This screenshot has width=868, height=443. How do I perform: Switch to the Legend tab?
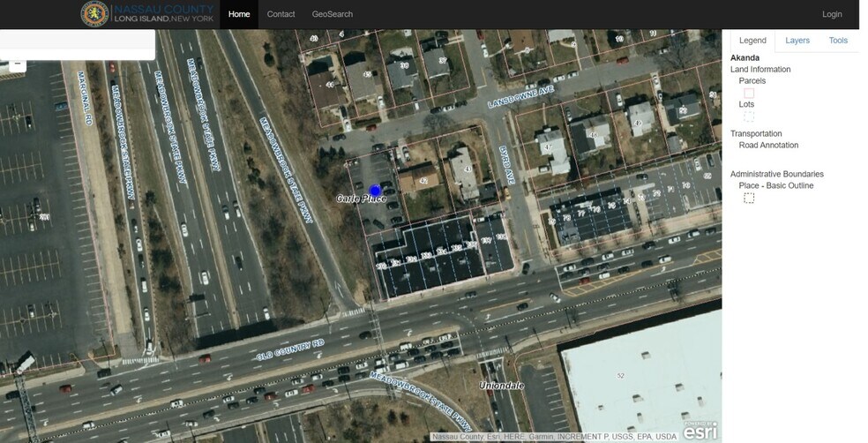coord(752,41)
